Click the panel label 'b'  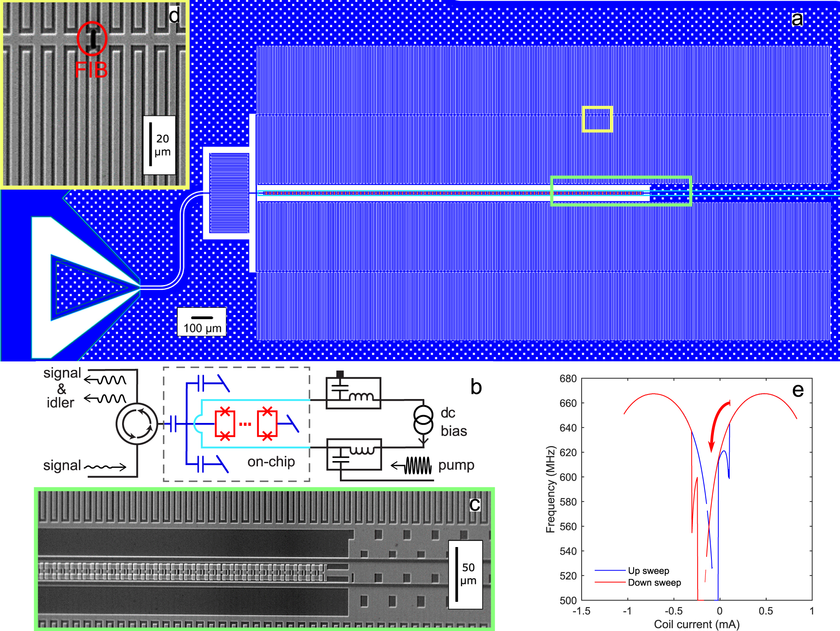(476, 387)
